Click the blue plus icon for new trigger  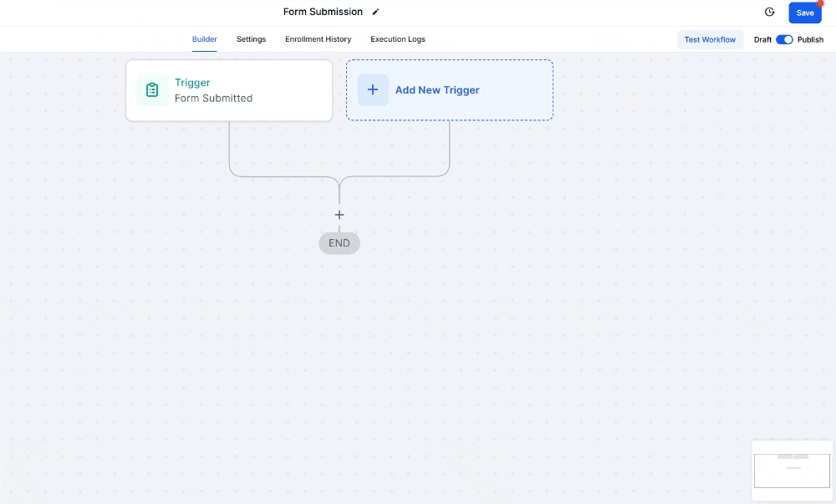[x=373, y=90]
